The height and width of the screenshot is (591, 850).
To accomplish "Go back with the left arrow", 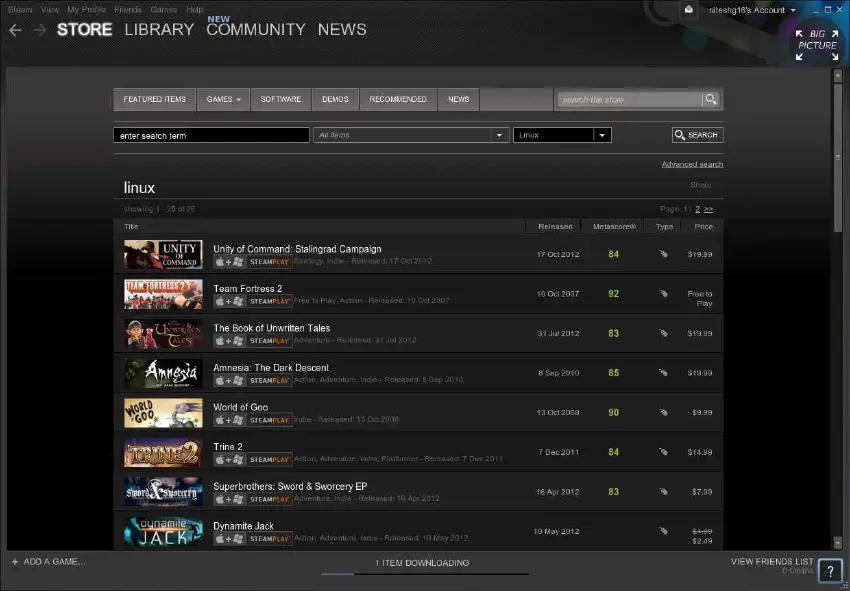I will [x=15, y=30].
